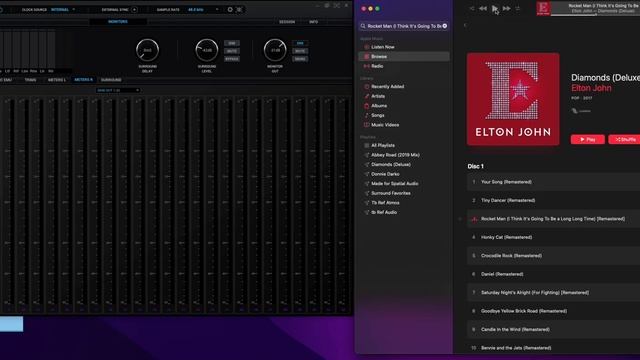Click the now playing album artwork thumbnail

(543, 8)
